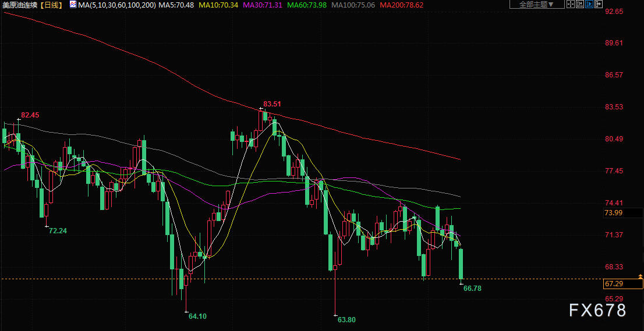The width and height of the screenshot is (644, 331).
Task: Click the 【日线】 period label
Action: point(52,5)
